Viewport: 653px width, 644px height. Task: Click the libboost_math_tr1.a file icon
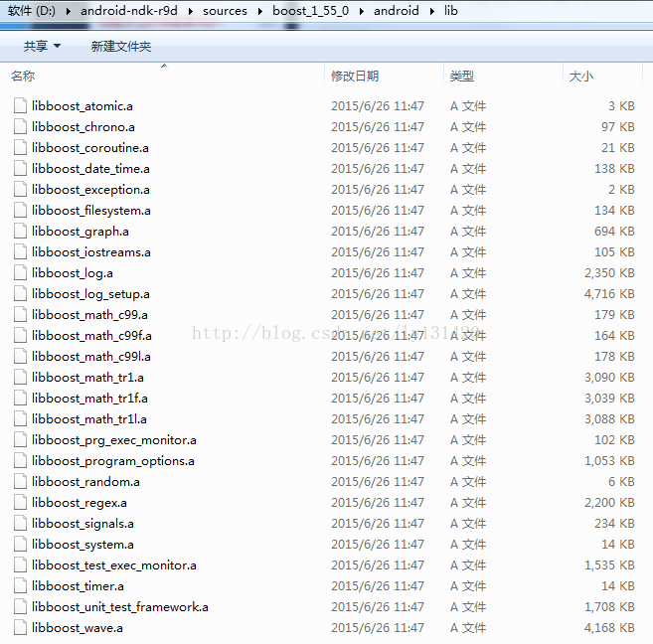coord(20,378)
